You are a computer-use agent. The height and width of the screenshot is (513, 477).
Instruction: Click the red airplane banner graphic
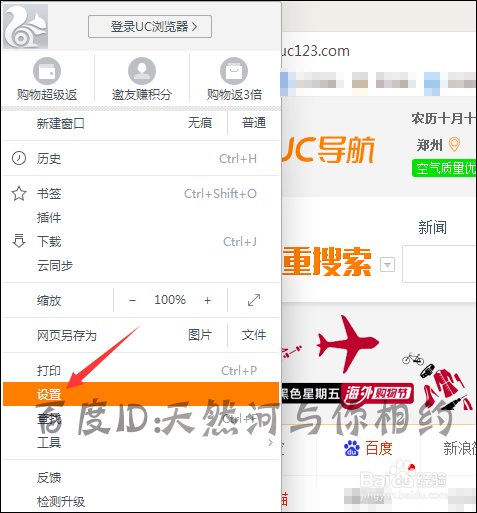347,344
